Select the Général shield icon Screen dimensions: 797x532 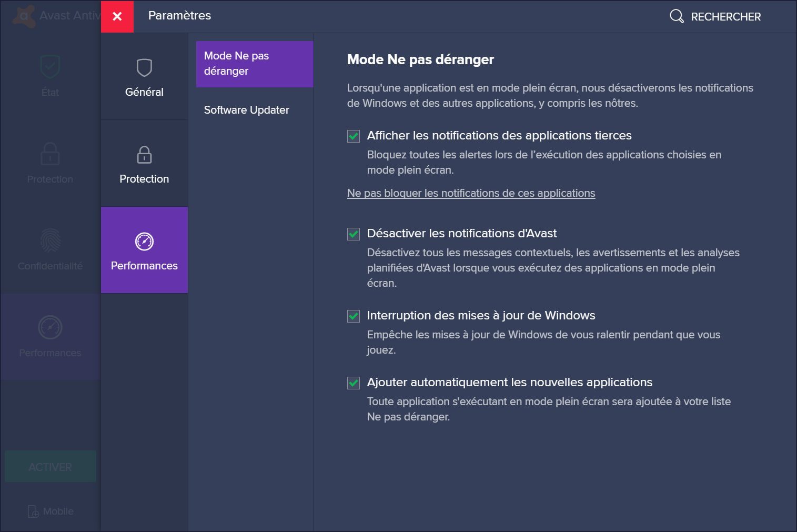coord(144,68)
